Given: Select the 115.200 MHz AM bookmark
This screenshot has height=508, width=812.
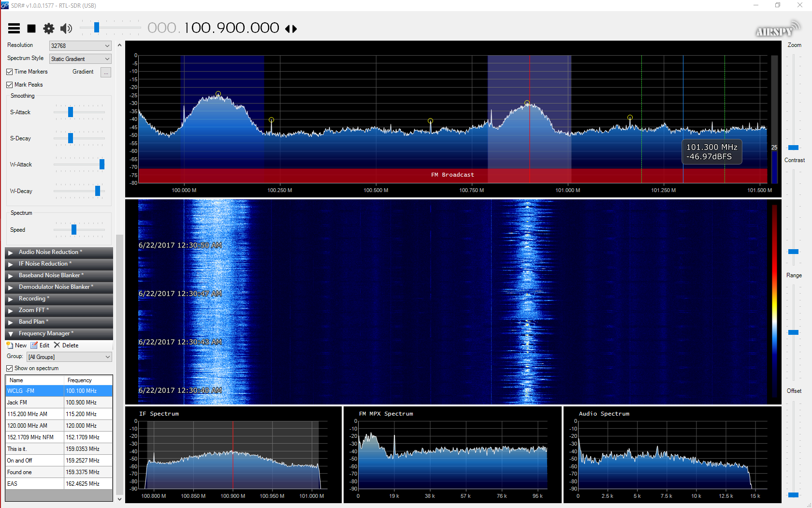Looking at the screenshot, I should 59,414.
